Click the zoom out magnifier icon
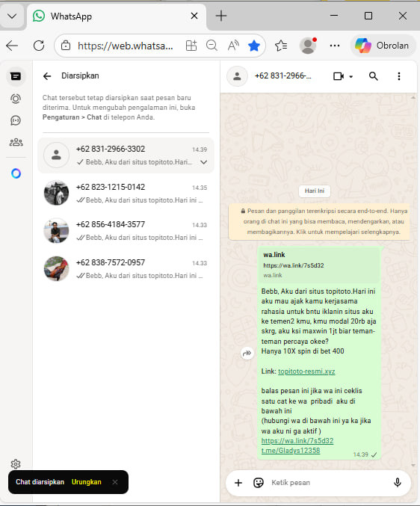This screenshot has height=506, width=420. click(x=211, y=46)
